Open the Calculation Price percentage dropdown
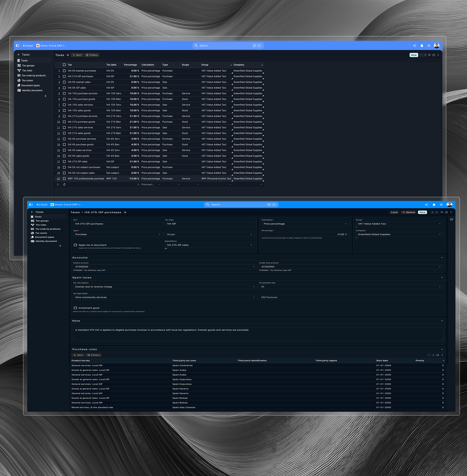The image size is (467, 476). (x=304, y=224)
